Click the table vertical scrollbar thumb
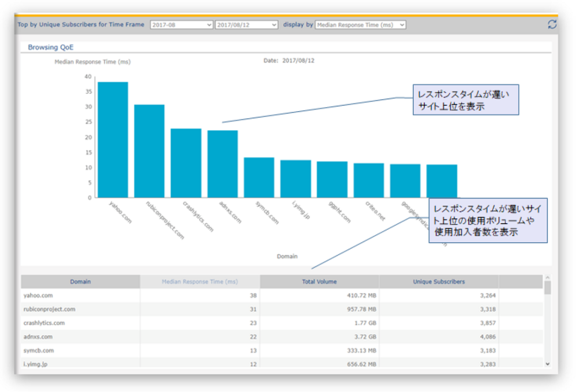Screen dimensions: 579x392 pyautogui.click(x=548, y=288)
